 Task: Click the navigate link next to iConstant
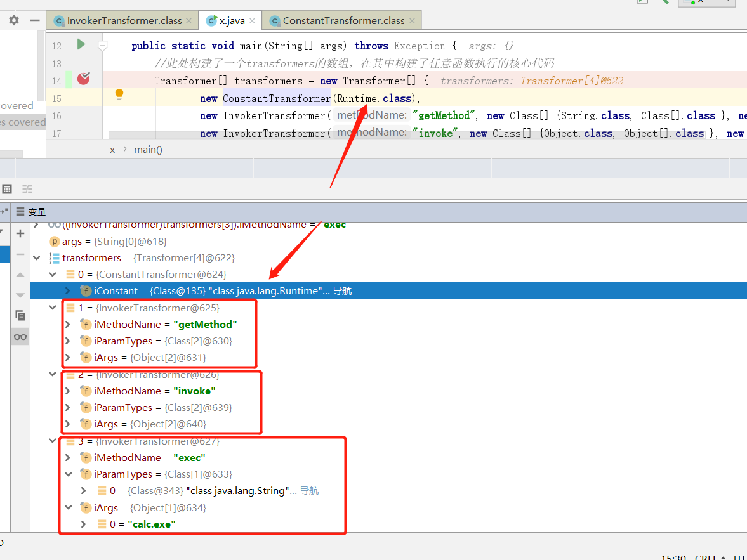pos(342,291)
